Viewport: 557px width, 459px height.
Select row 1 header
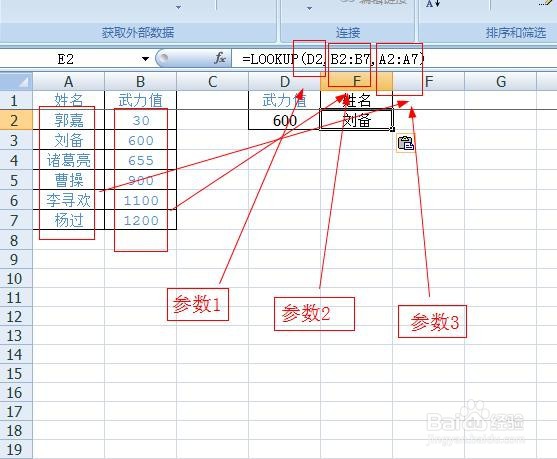[x=16, y=101]
